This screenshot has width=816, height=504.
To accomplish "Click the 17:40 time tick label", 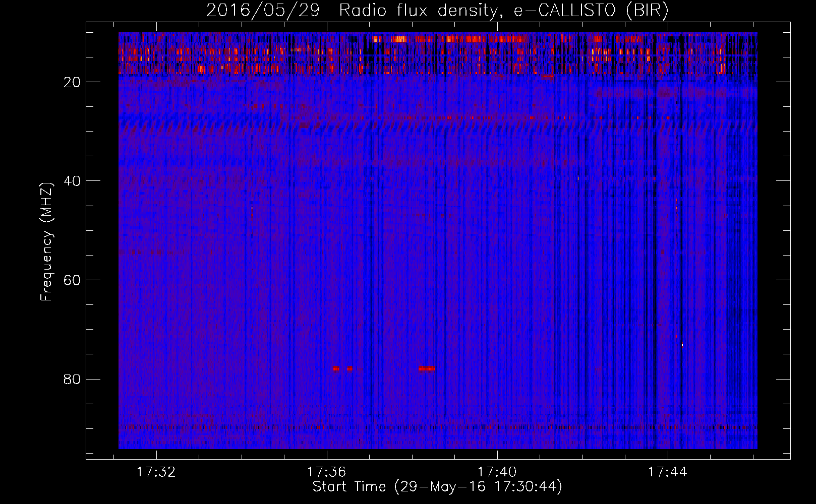I will (x=497, y=472).
